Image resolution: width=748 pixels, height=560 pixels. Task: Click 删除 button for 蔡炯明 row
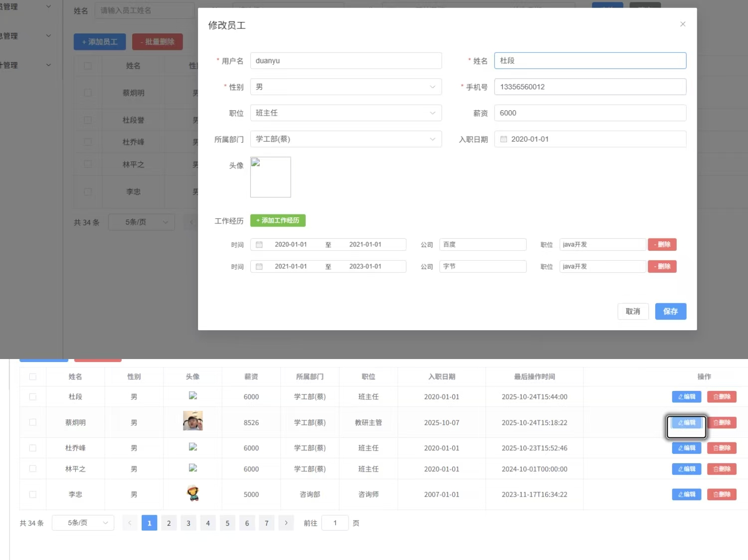click(x=722, y=423)
